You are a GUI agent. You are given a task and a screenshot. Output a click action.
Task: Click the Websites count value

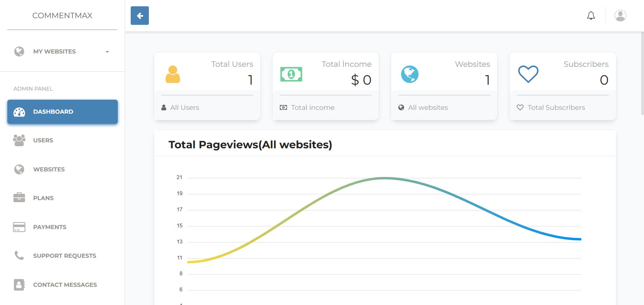(487, 80)
